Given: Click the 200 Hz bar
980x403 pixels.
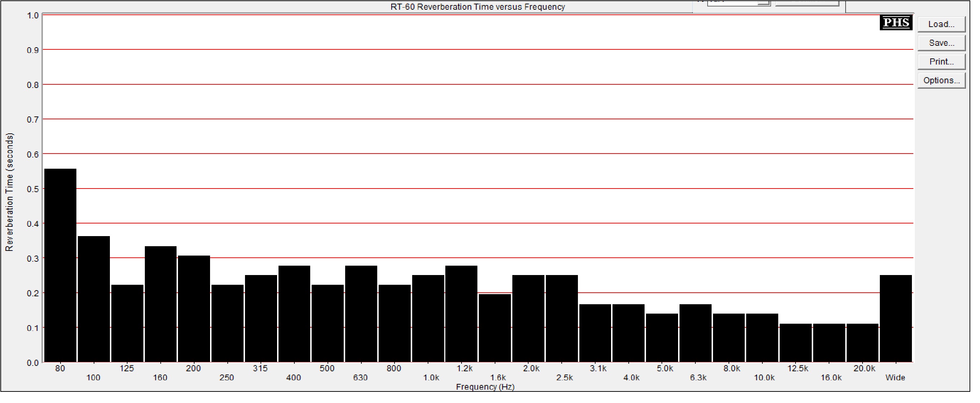Looking at the screenshot, I should [193, 309].
